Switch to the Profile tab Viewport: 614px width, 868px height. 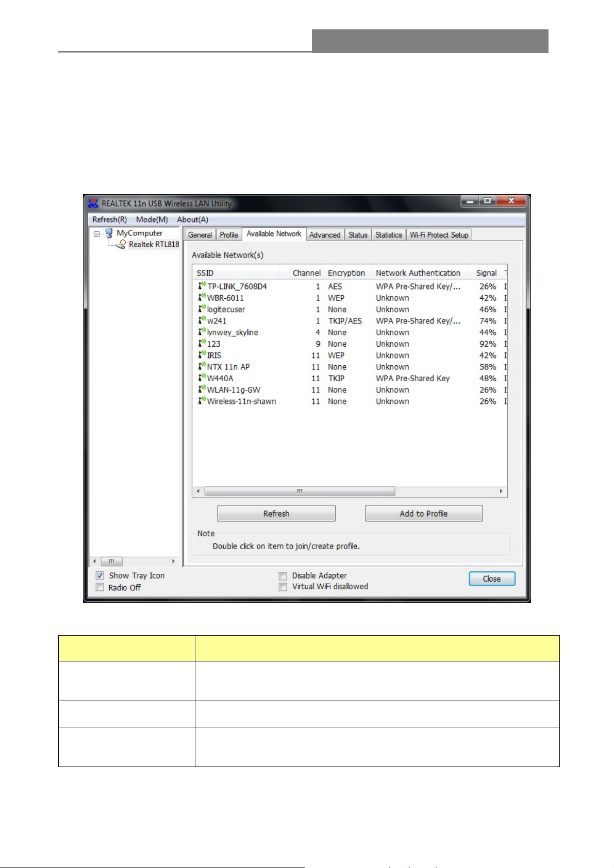point(229,235)
